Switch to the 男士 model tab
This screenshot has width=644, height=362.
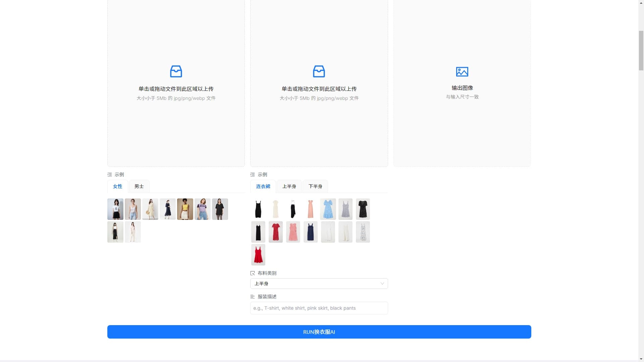(x=139, y=186)
